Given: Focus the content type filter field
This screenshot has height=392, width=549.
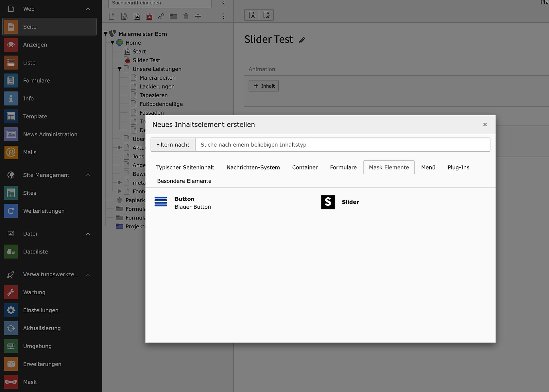Looking at the screenshot, I should click(x=342, y=145).
